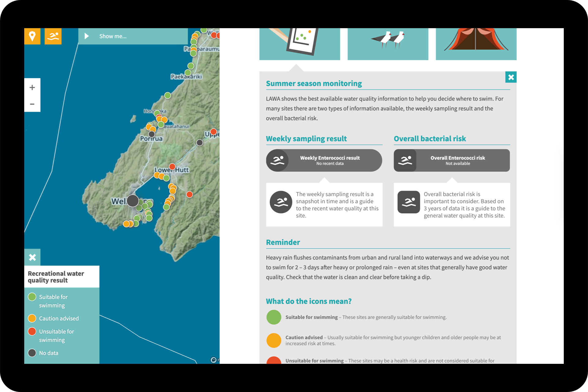Click the red marker at Lower Hutt
Image resolution: width=588 pixels, height=392 pixels.
(x=172, y=167)
